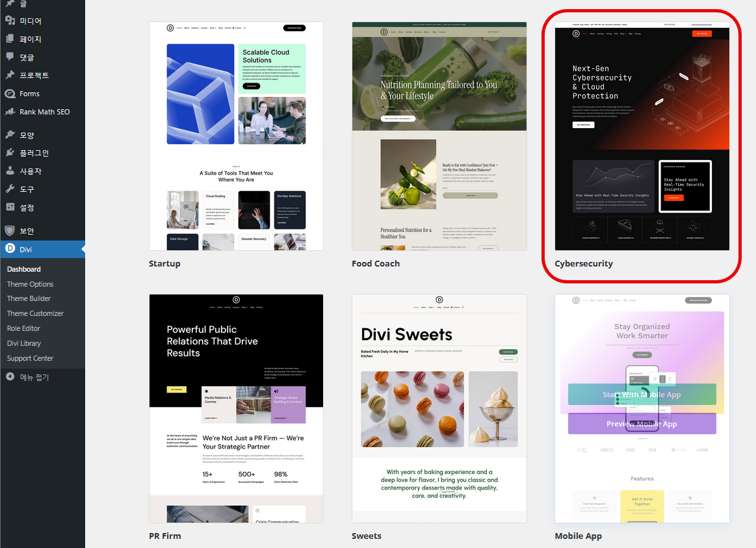Select the Cybersecurity layout thumbnail
The width and height of the screenshot is (756, 548).
642,136
